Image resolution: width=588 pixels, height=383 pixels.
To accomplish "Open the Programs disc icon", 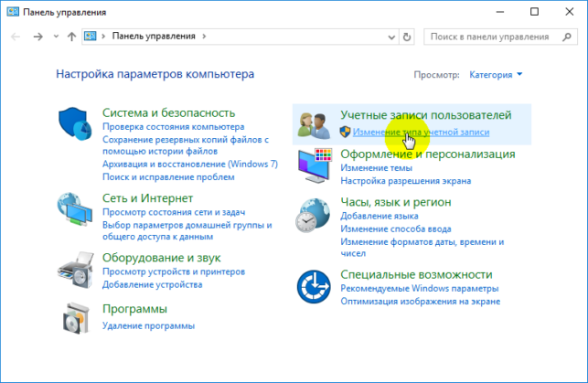I will coord(77,318).
